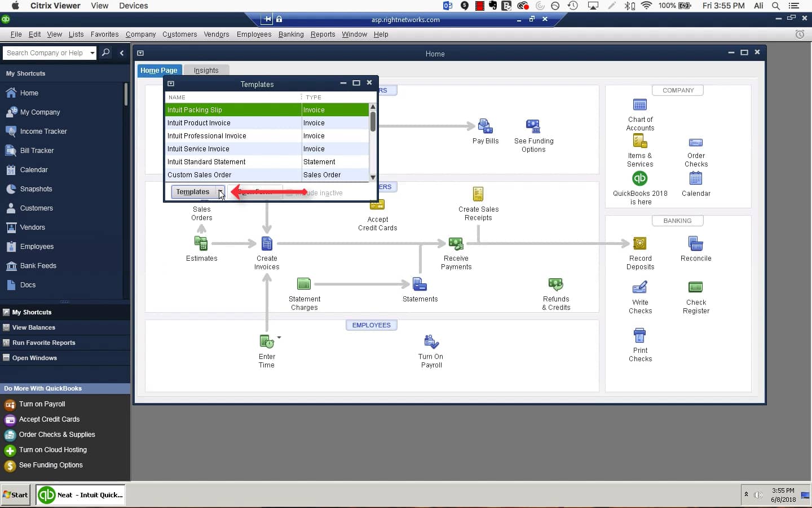
Task: Open Create Sales Receipts
Action: click(478, 194)
